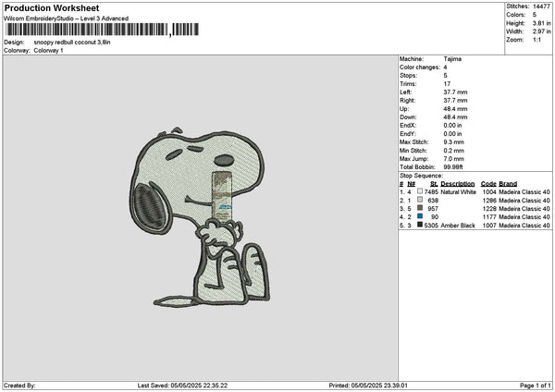Image resolution: width=555 pixels, height=392 pixels.
Task: Click the Trims value 17
Action: (x=447, y=84)
